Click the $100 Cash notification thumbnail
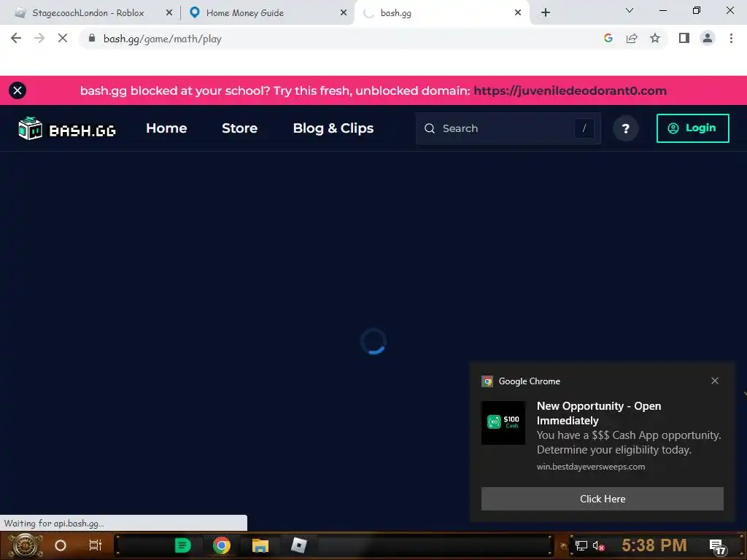This screenshot has height=560, width=747. coord(503,422)
